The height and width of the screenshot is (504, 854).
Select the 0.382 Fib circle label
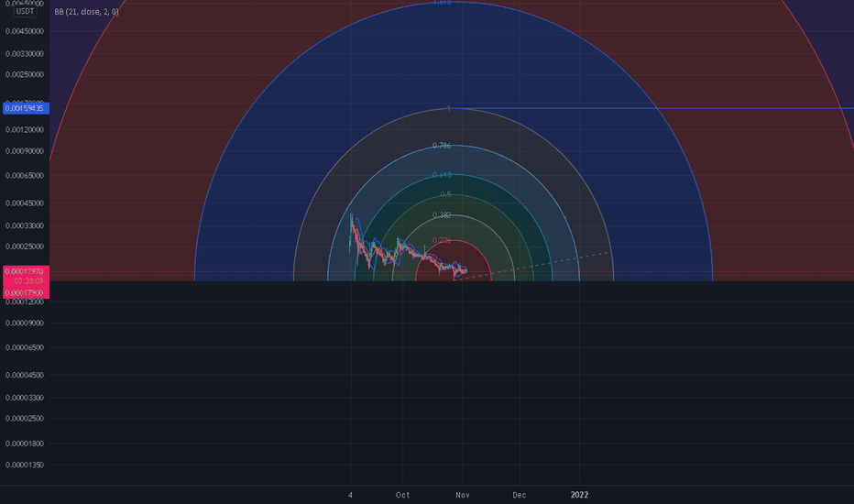click(442, 215)
